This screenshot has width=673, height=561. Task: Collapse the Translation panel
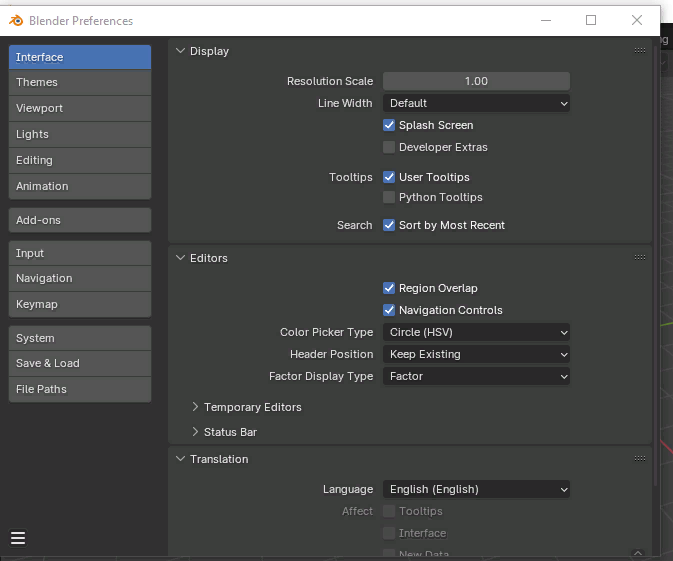[x=181, y=459]
